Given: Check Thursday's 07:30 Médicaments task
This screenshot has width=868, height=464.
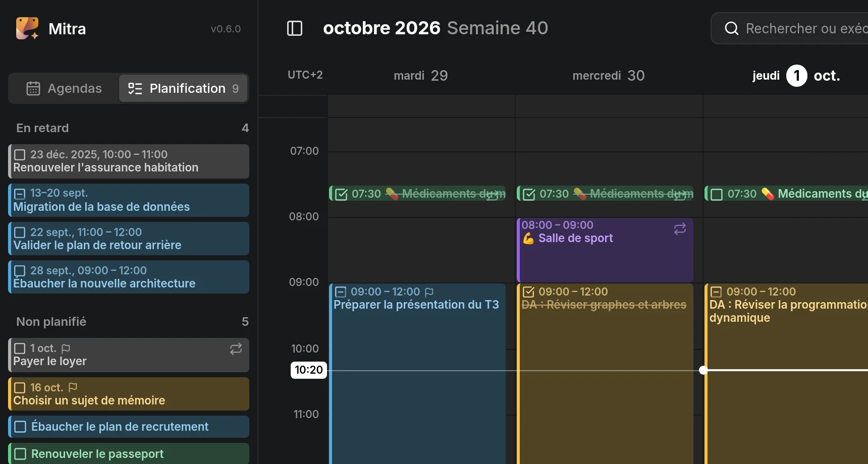Looking at the screenshot, I should 717,194.
